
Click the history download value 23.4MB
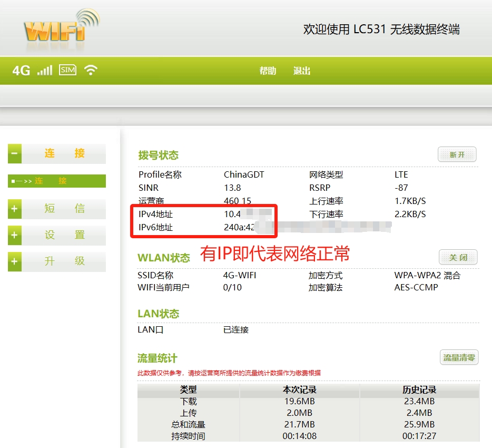(x=419, y=401)
